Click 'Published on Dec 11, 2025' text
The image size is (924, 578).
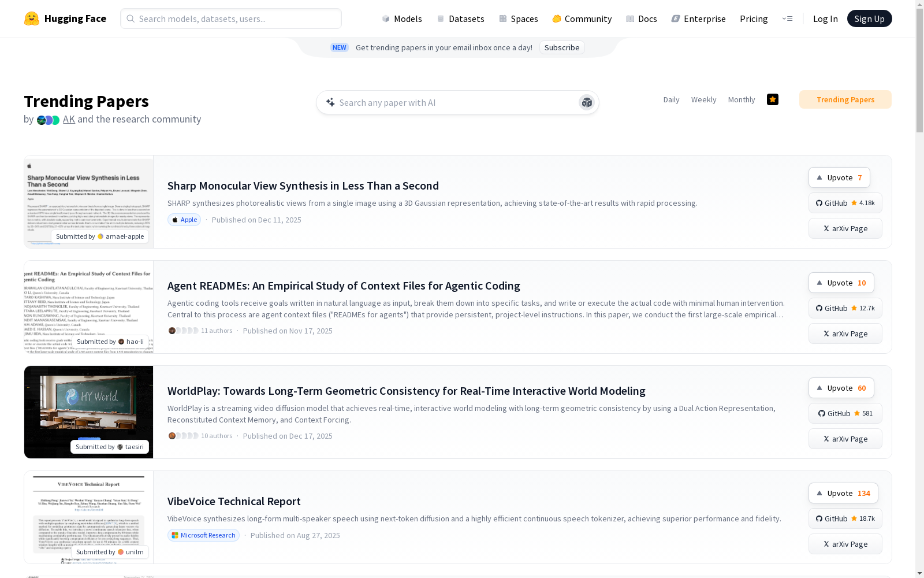point(256,220)
